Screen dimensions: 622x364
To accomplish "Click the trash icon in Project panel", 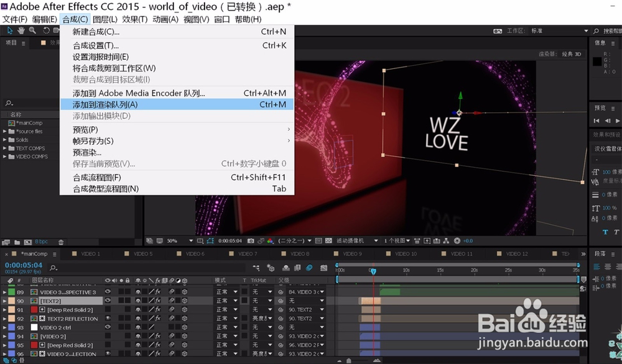I will click(x=61, y=242).
